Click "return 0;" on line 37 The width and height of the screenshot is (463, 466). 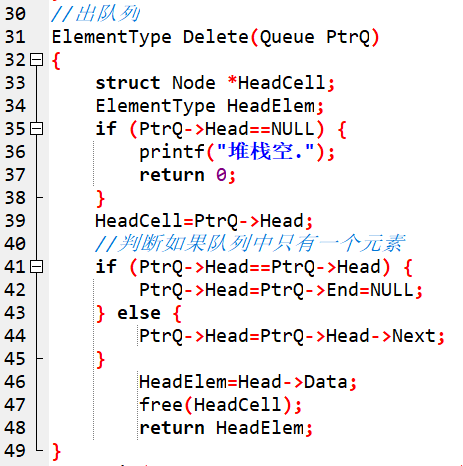click(x=188, y=175)
